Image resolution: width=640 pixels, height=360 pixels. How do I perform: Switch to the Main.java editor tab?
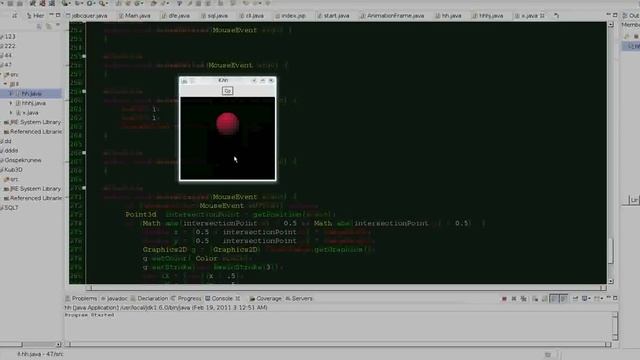135,16
